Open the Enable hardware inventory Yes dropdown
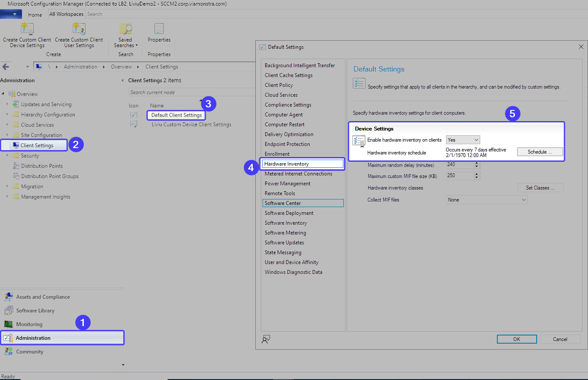This screenshot has width=588, height=380. (x=463, y=140)
